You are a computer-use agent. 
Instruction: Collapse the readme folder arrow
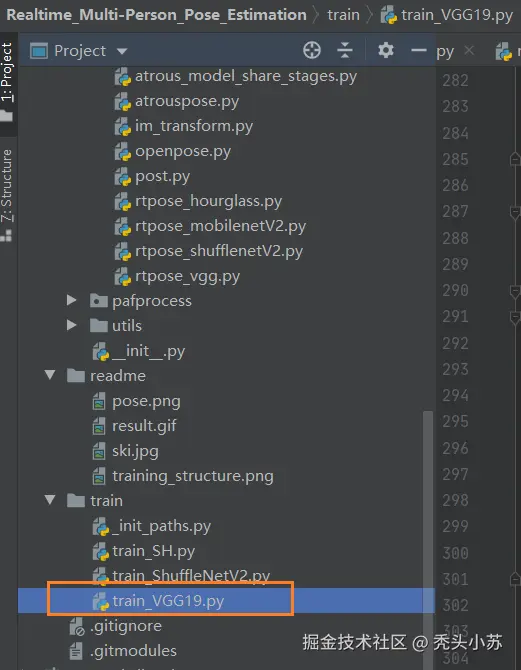(x=50, y=376)
